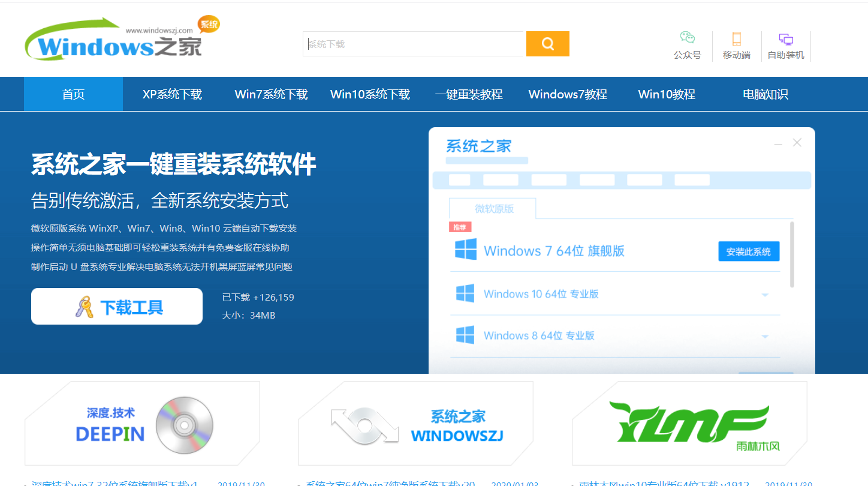Open the Win7系统下载 menu
This screenshot has height=486, width=868.
point(271,94)
